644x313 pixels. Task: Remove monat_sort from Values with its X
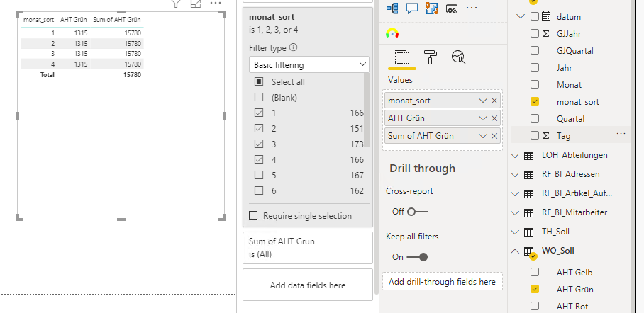494,101
